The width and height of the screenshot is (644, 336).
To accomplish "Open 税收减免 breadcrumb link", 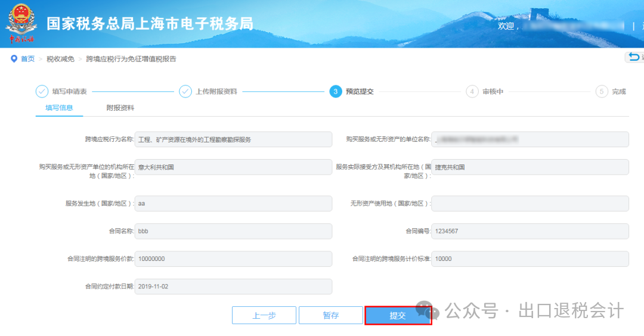I will [60, 58].
